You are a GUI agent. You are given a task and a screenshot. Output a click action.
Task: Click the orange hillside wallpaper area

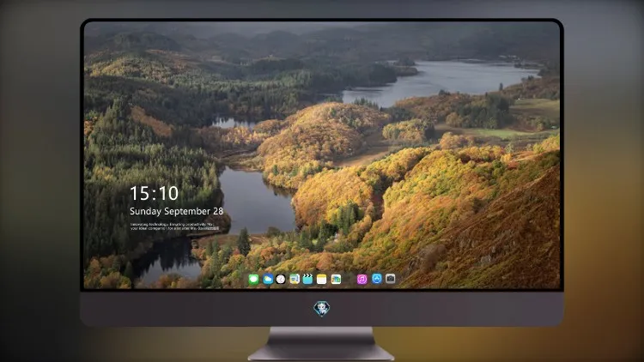click(x=472, y=214)
